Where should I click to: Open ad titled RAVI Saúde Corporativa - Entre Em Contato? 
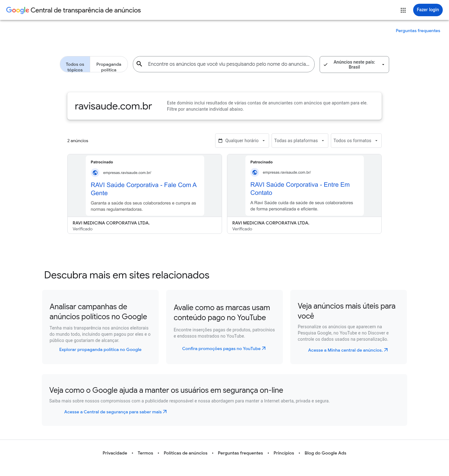click(x=300, y=189)
